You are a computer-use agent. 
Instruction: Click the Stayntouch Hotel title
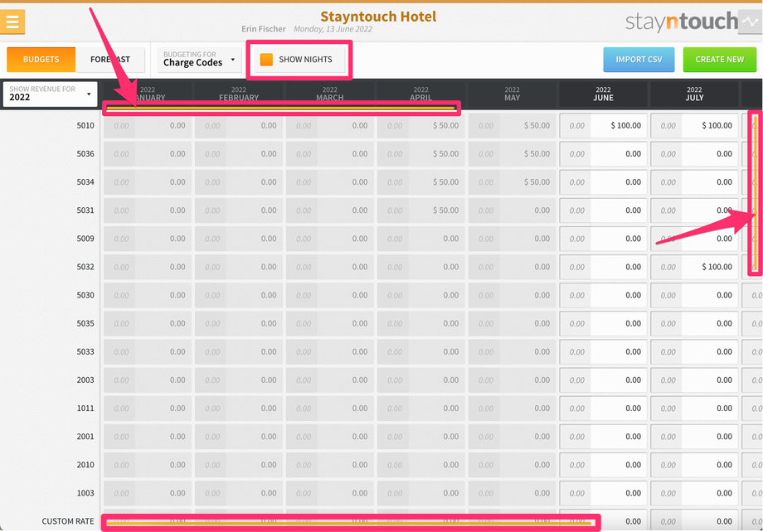click(x=378, y=17)
